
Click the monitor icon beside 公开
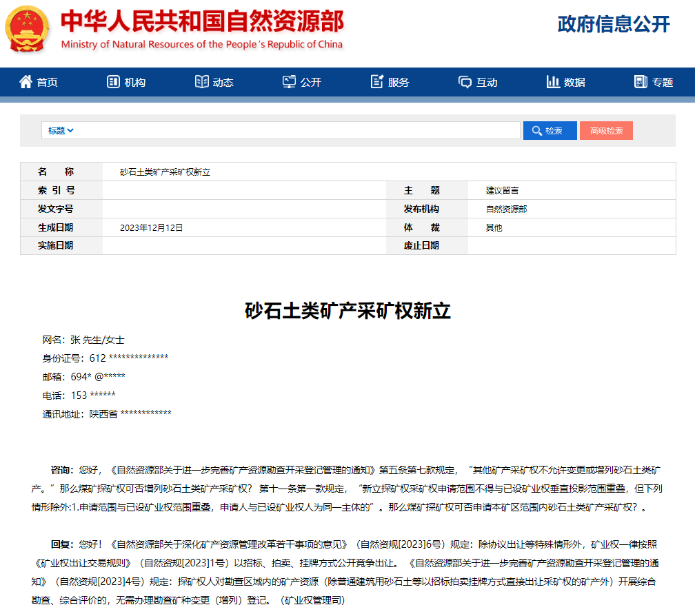(x=289, y=82)
